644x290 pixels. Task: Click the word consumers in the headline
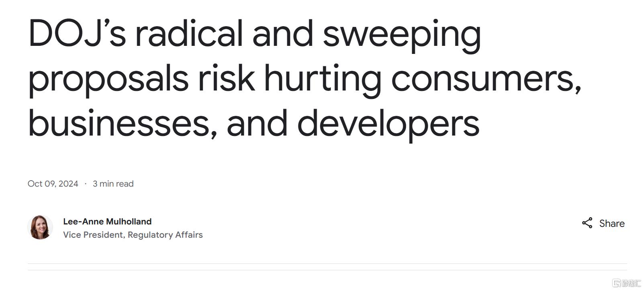485,78
